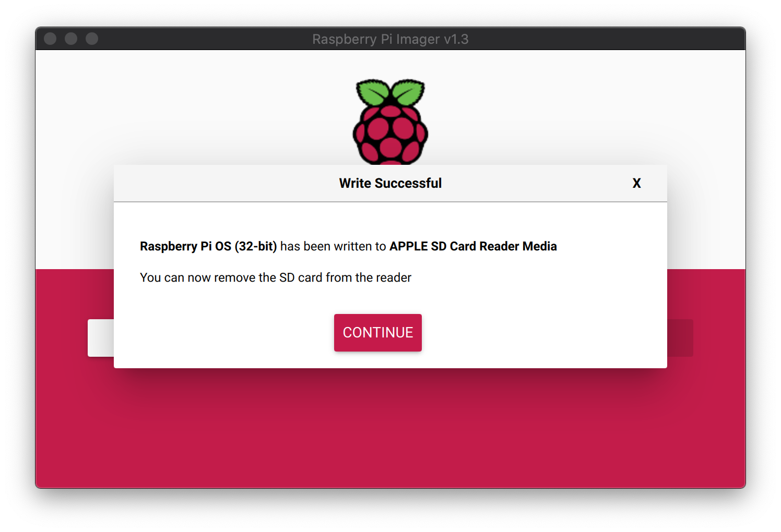This screenshot has height=532, width=781.
Task: Click the white button behind the dialog's left edge
Action: [101, 338]
